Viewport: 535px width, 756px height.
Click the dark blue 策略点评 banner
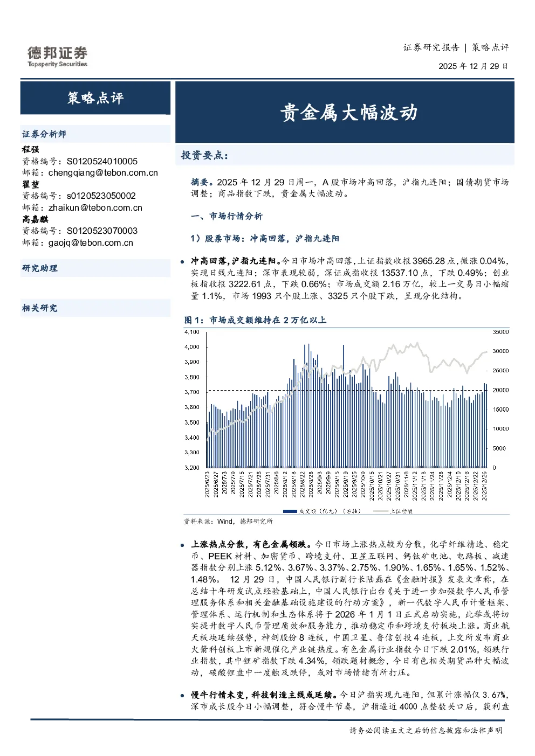click(x=95, y=98)
